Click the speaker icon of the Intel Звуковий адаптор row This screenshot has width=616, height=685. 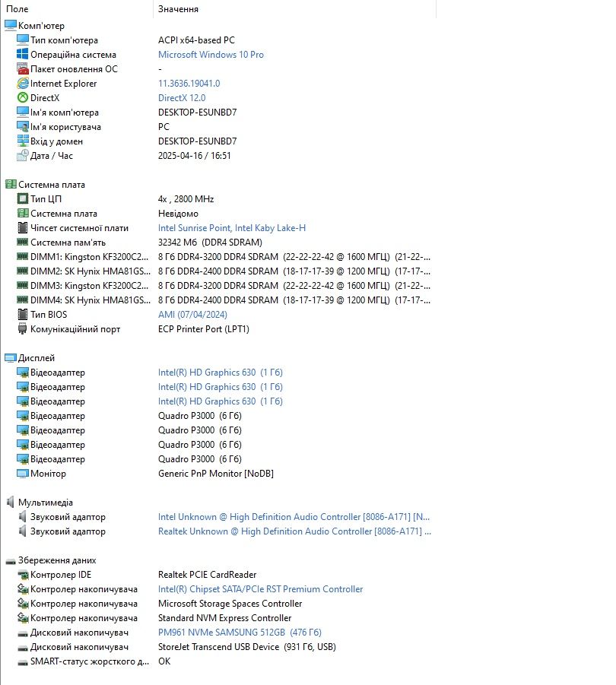coord(22,516)
